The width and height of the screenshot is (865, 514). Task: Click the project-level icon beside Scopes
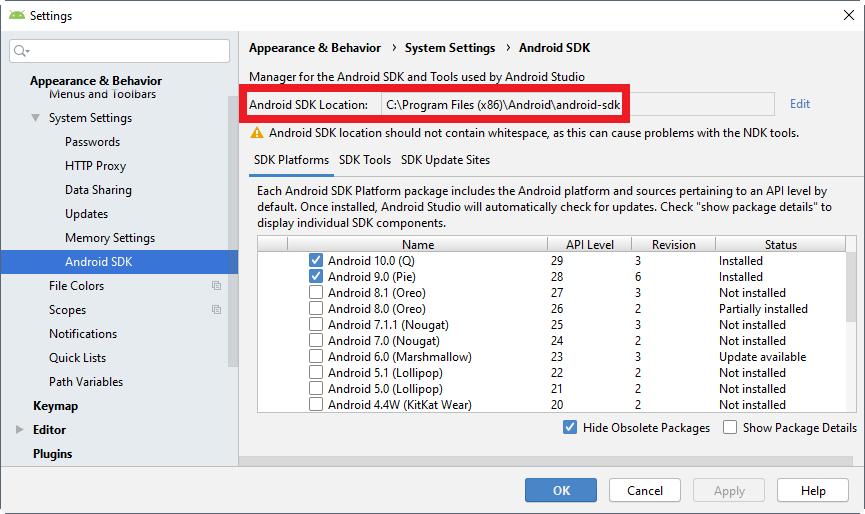pyautogui.click(x=216, y=309)
